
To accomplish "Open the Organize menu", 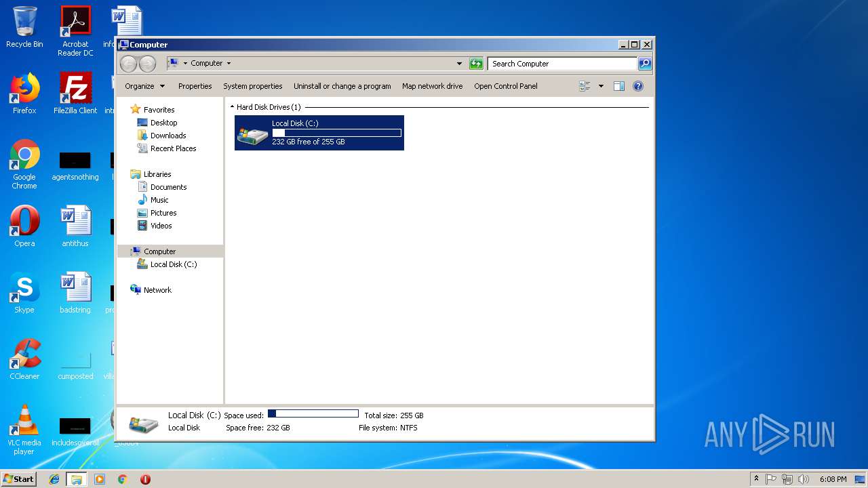I will [144, 86].
